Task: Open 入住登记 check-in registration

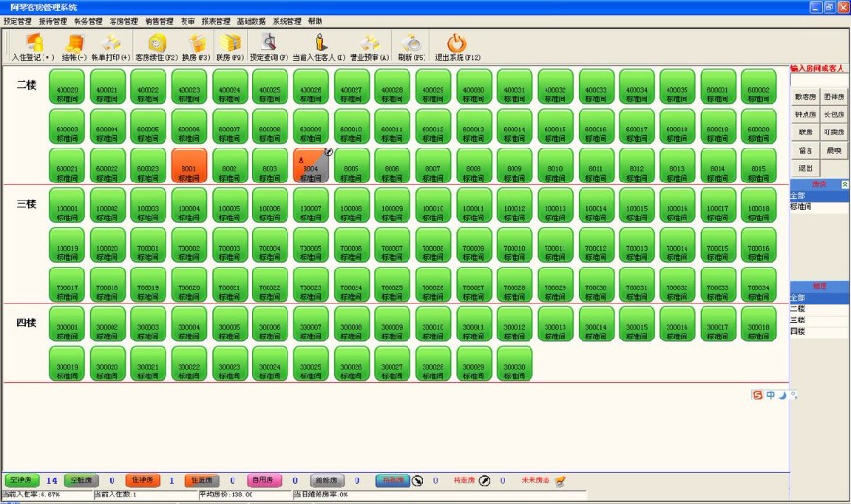Action: (34, 47)
